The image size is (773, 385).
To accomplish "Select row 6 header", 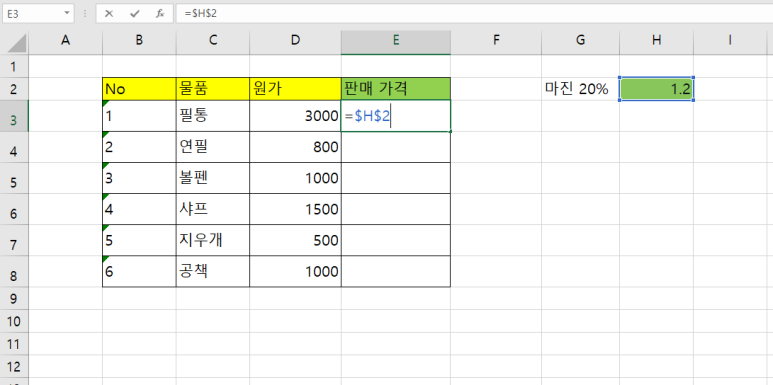I will [x=14, y=209].
